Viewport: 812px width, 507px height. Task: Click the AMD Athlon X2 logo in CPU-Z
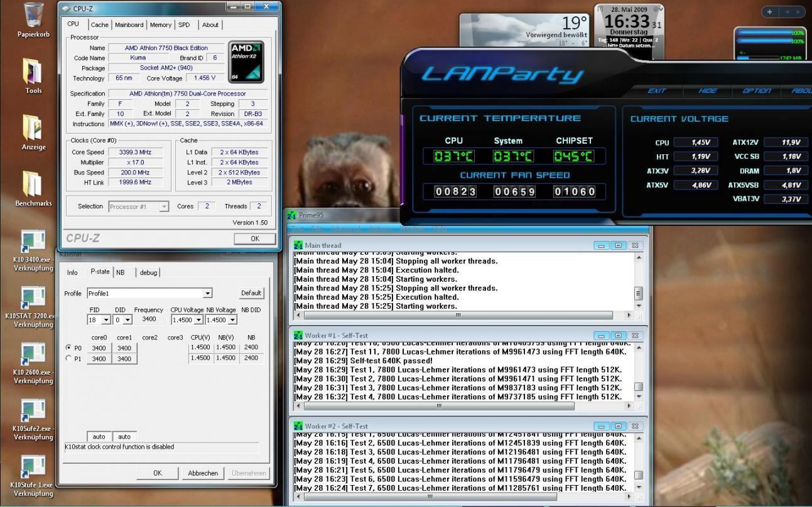246,63
